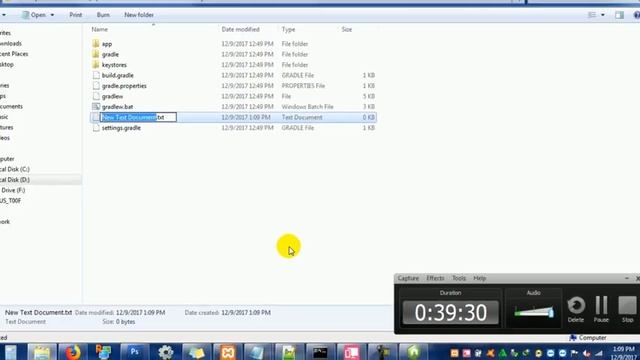Select Documents in navigation pane
This screenshot has width=640, height=360.
(11, 106)
